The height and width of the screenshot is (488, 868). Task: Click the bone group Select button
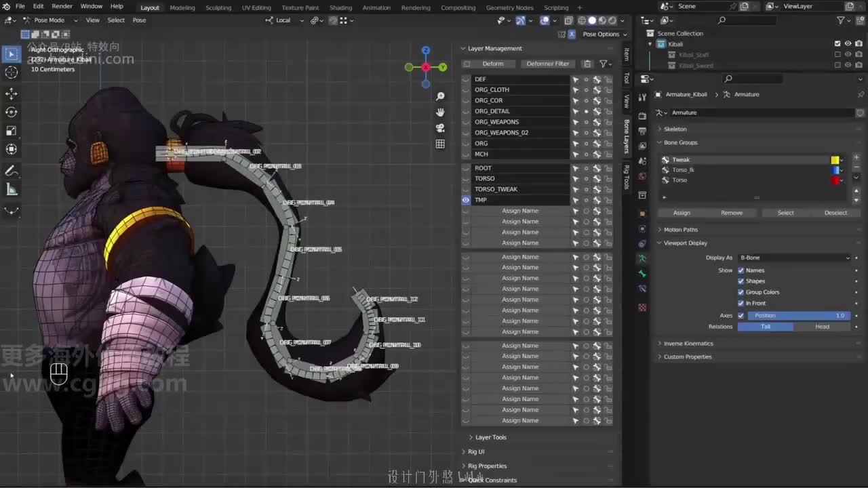pos(786,213)
